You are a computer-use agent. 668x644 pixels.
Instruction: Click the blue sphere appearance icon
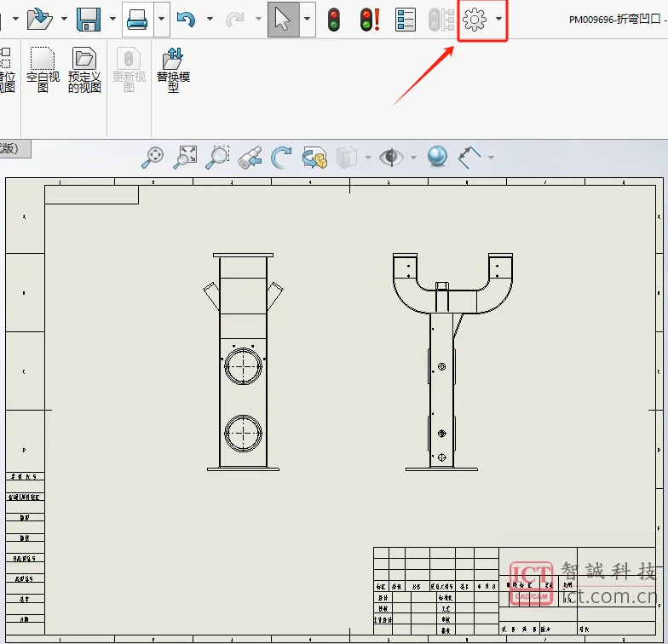tap(437, 157)
